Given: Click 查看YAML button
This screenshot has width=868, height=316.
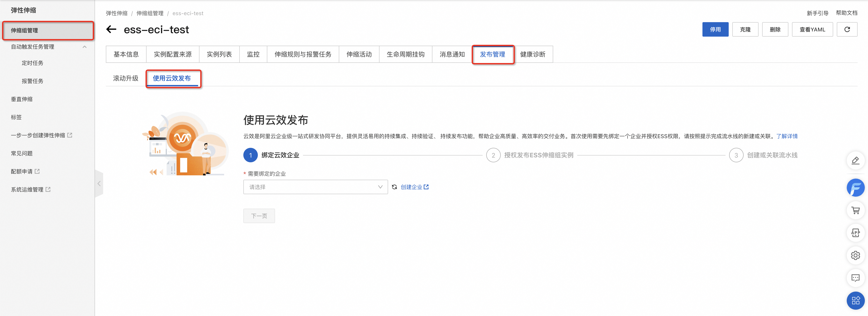Looking at the screenshot, I should [x=812, y=29].
